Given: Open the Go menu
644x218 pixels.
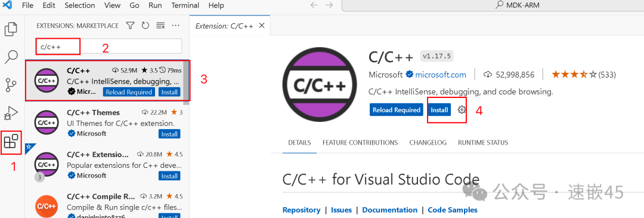Looking at the screenshot, I should [x=134, y=6].
